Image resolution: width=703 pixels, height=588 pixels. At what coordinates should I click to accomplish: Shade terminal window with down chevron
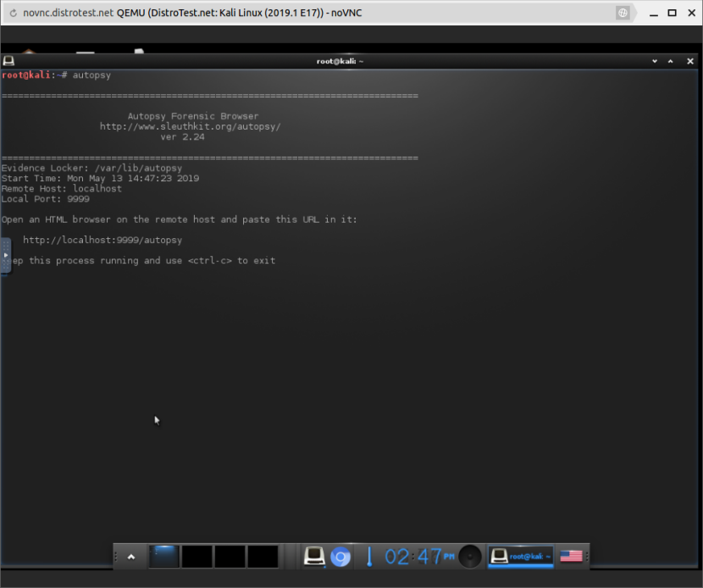[x=655, y=61]
